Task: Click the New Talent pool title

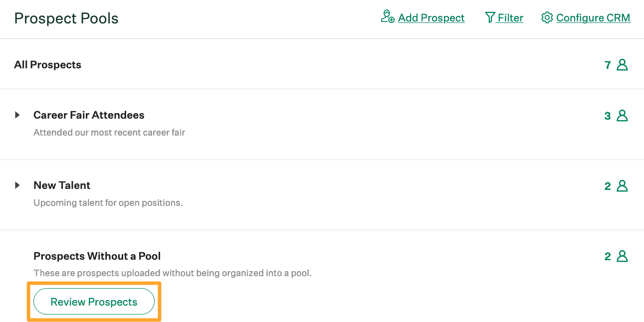Action: pyautogui.click(x=62, y=185)
